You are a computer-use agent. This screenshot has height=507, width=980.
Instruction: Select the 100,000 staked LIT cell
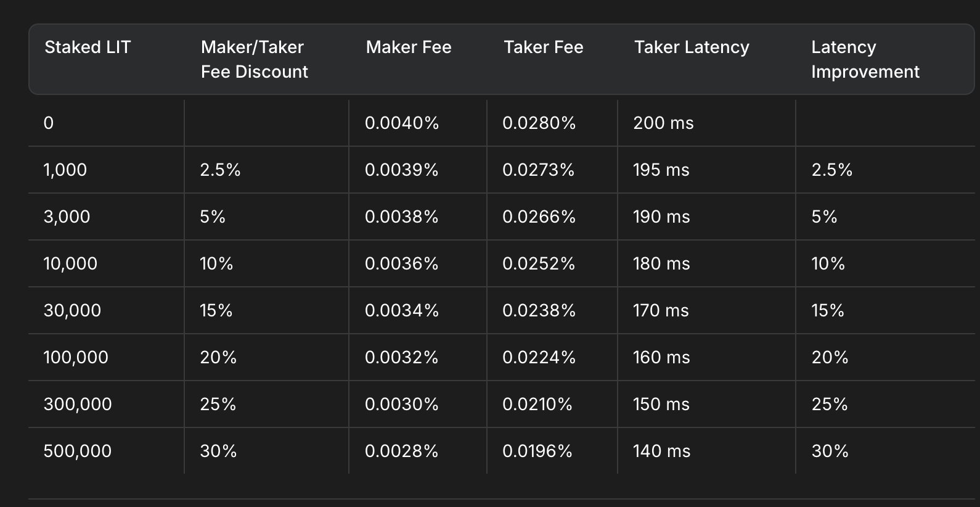pos(76,357)
